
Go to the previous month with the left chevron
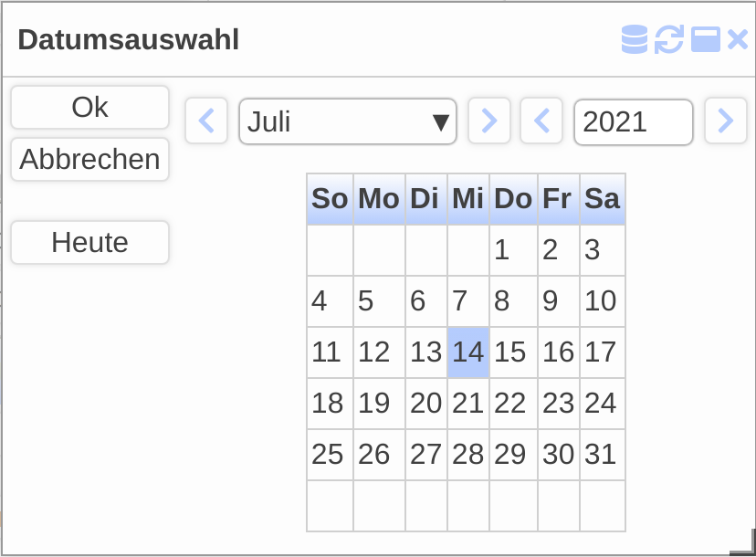(x=206, y=121)
